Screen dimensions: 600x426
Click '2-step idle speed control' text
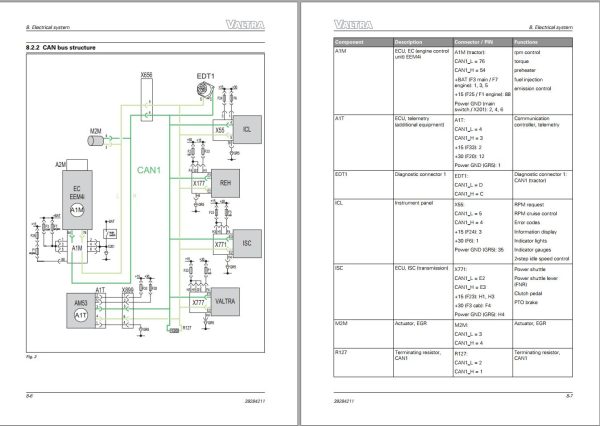(541, 259)
